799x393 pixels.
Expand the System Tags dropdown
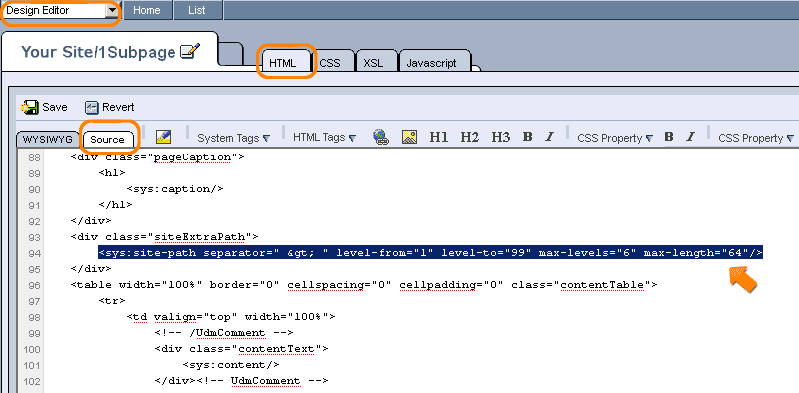[233, 138]
